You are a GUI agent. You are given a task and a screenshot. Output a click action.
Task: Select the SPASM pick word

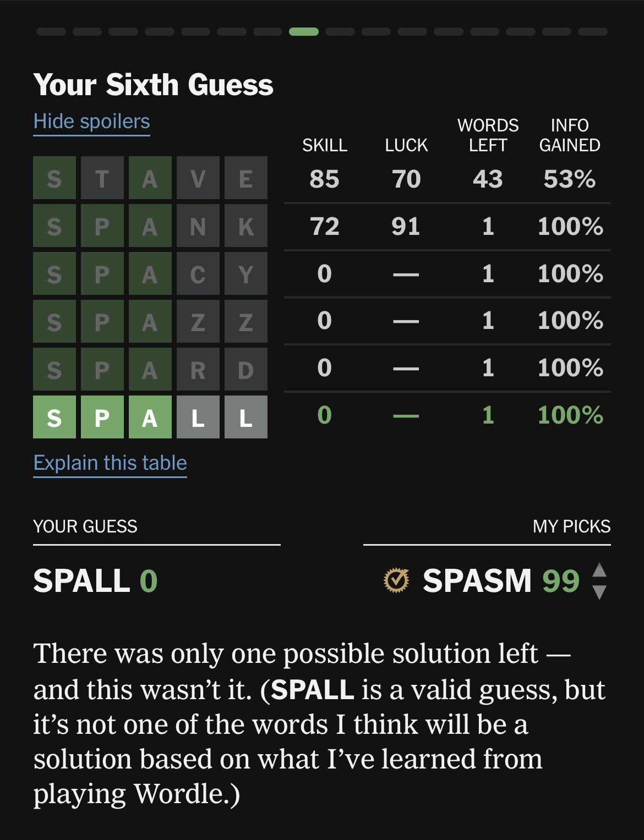477,581
